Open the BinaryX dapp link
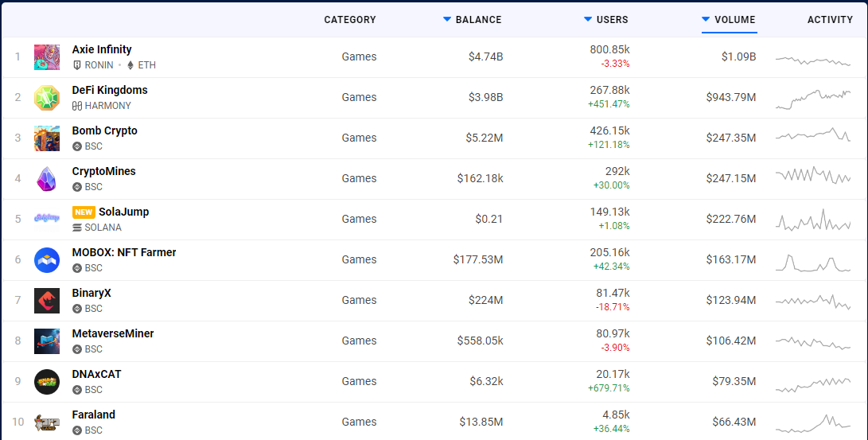 91,293
